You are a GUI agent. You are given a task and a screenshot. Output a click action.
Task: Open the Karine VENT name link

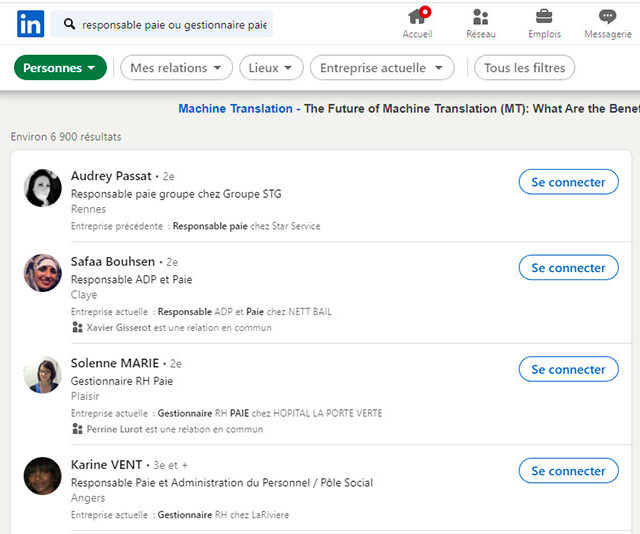pos(107,465)
